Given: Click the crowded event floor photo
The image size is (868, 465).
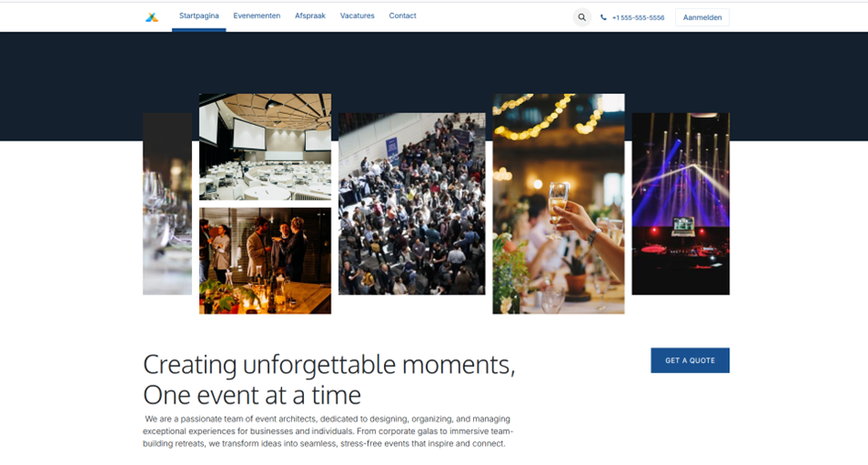Looking at the screenshot, I should click(411, 204).
